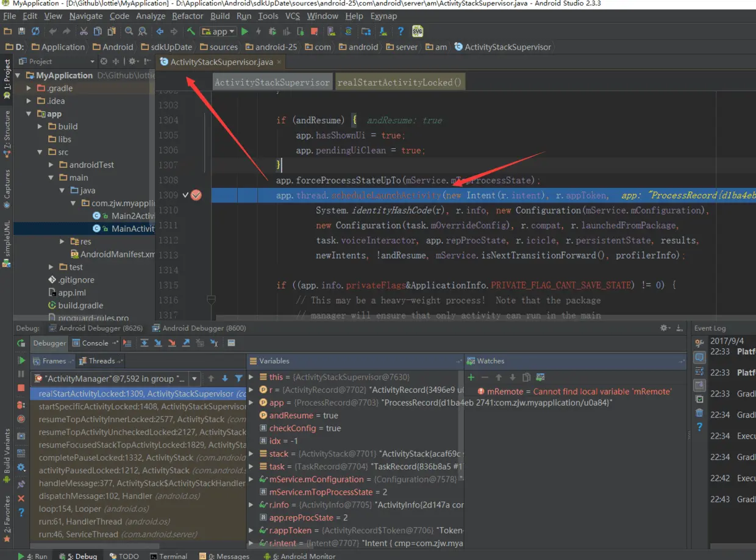Open the 6: Android Monitor tool window
This screenshot has height=560, width=756.
(x=299, y=556)
